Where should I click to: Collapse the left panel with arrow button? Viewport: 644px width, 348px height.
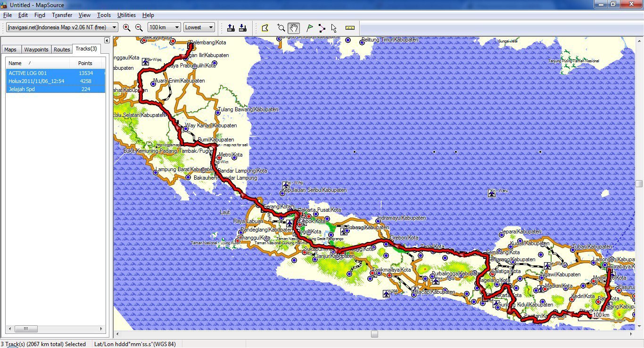[107, 41]
